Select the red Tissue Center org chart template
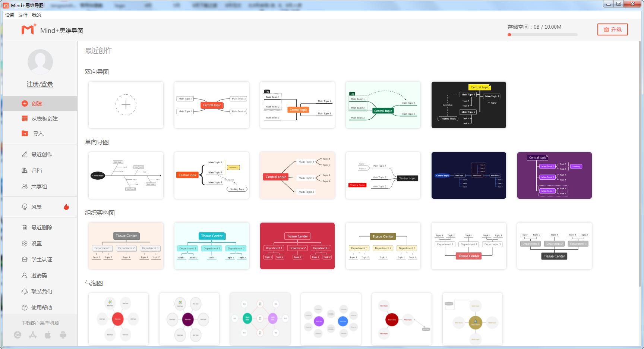 pyautogui.click(x=297, y=246)
